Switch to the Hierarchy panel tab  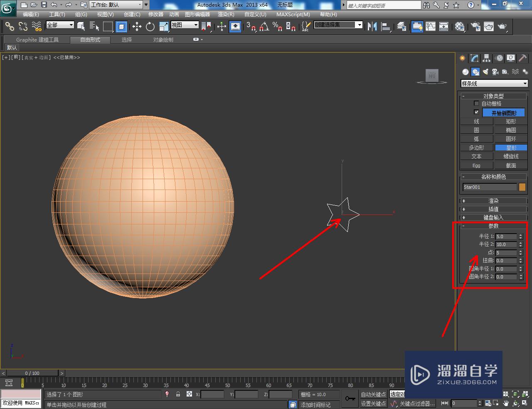click(487, 58)
